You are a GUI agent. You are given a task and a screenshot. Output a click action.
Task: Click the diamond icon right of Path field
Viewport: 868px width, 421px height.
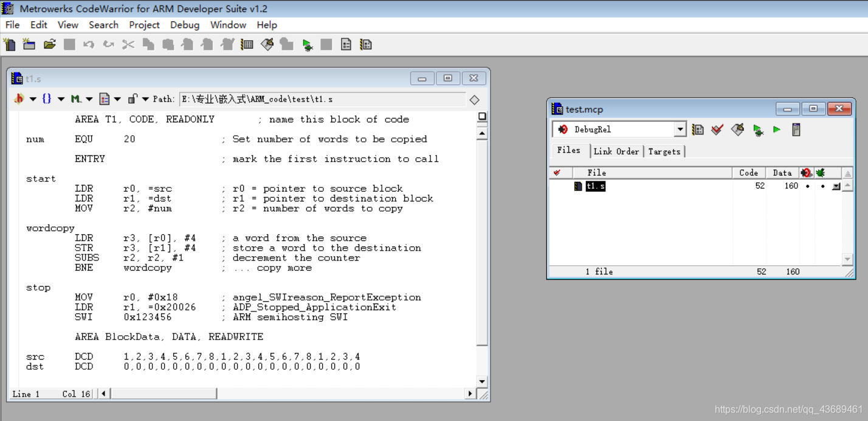click(x=475, y=100)
